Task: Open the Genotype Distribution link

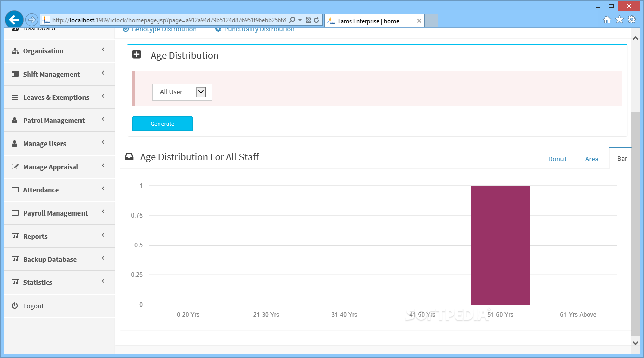Action: pyautogui.click(x=164, y=29)
